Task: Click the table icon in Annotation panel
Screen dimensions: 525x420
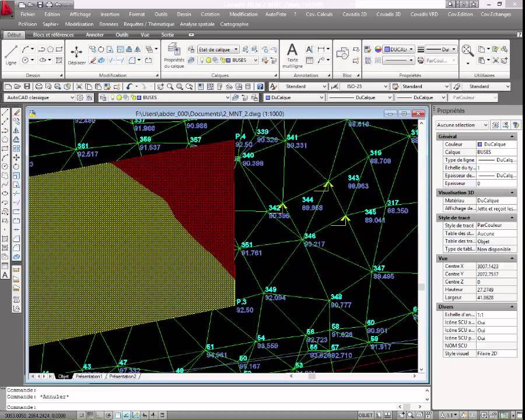Action: [x=310, y=60]
